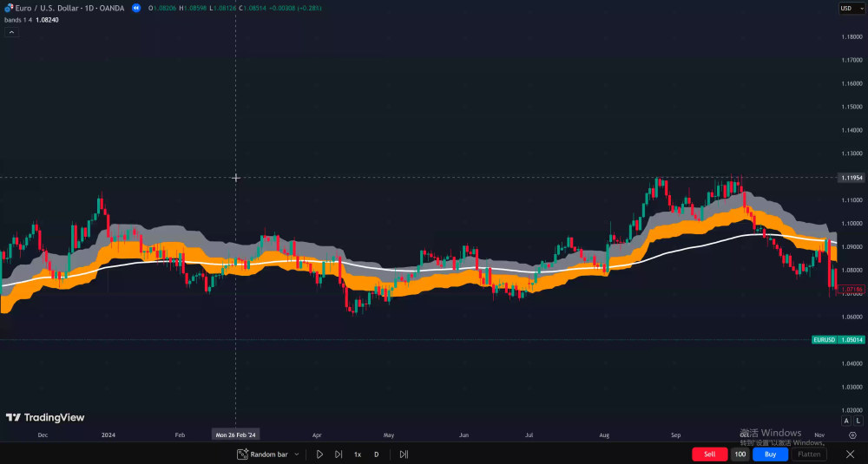Open the Random bar jump-to dropdown

click(296, 454)
